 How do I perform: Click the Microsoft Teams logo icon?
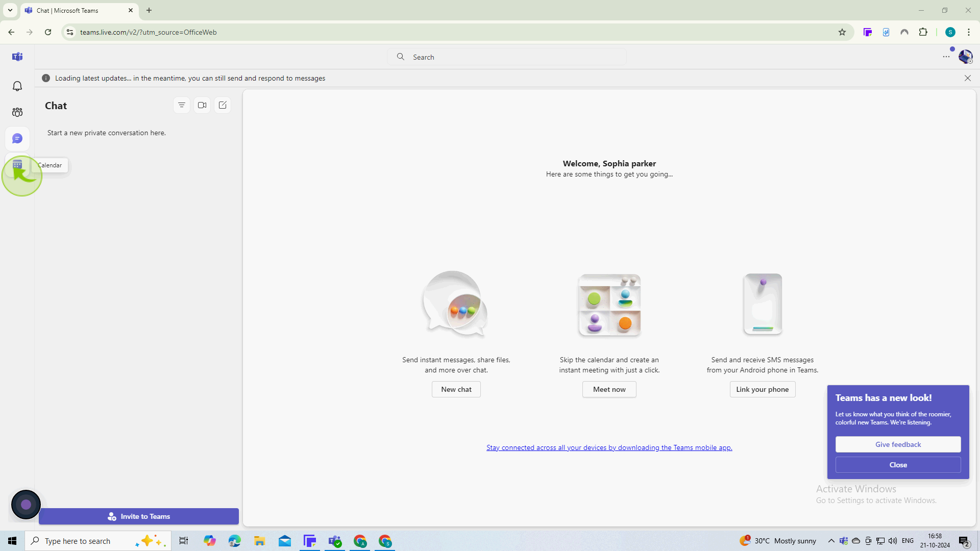pos(17,57)
